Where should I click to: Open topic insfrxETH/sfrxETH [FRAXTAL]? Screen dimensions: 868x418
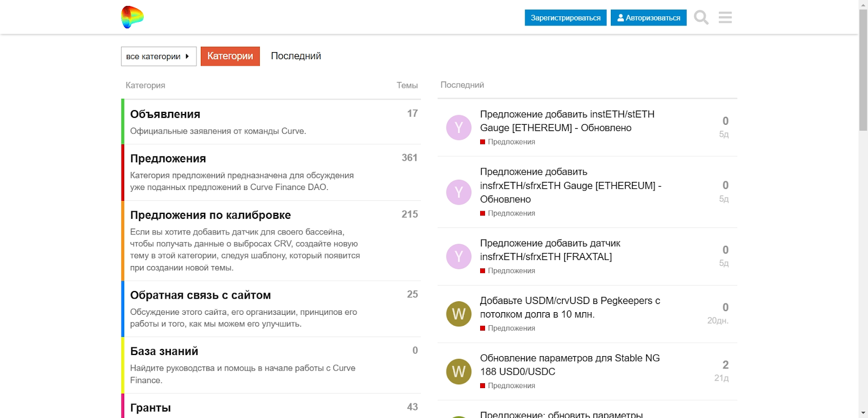550,250
